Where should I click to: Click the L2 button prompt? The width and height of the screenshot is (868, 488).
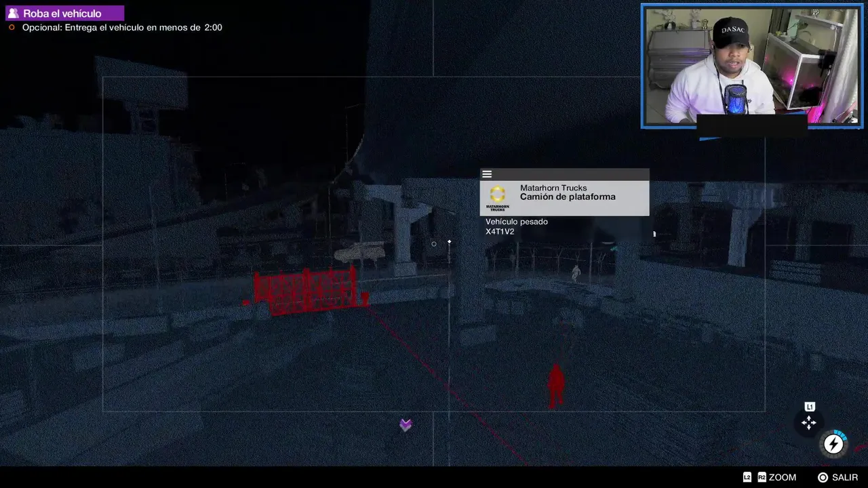tap(747, 477)
